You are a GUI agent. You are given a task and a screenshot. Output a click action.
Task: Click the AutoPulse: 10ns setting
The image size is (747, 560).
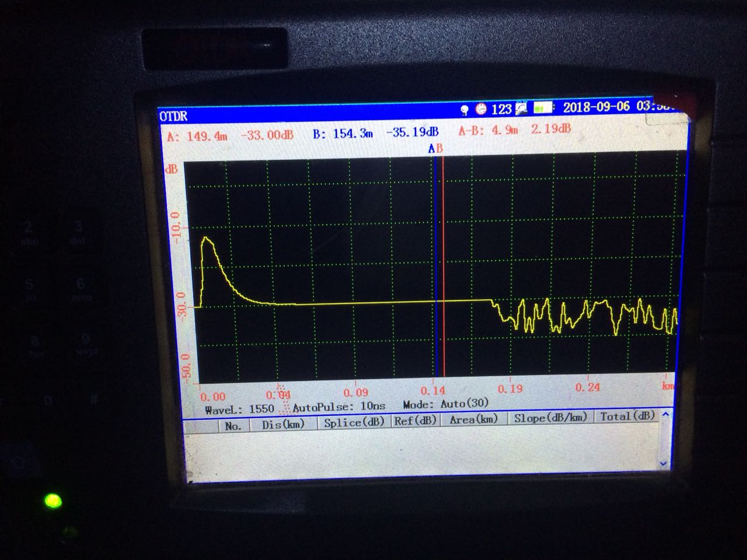coord(339,407)
